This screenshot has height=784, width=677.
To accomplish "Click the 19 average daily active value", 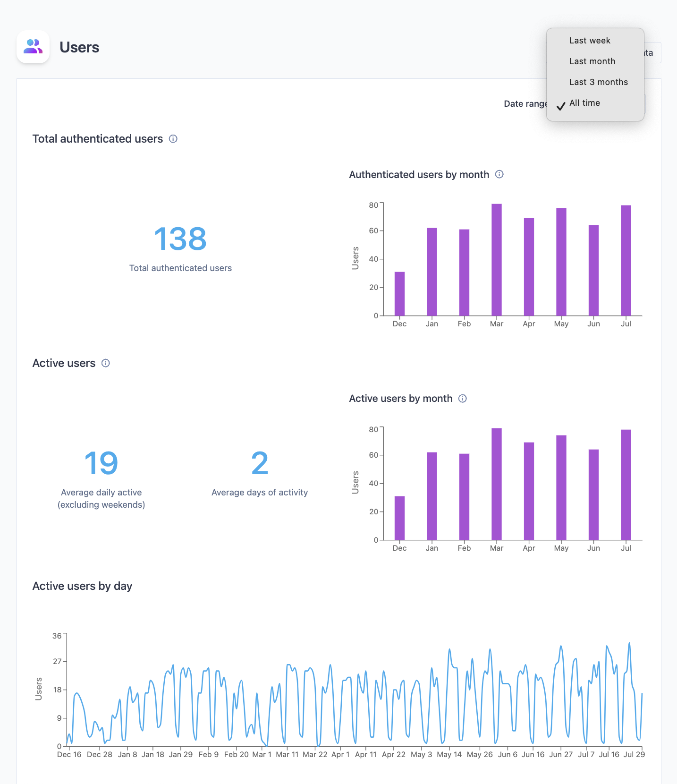I will pos(101,463).
